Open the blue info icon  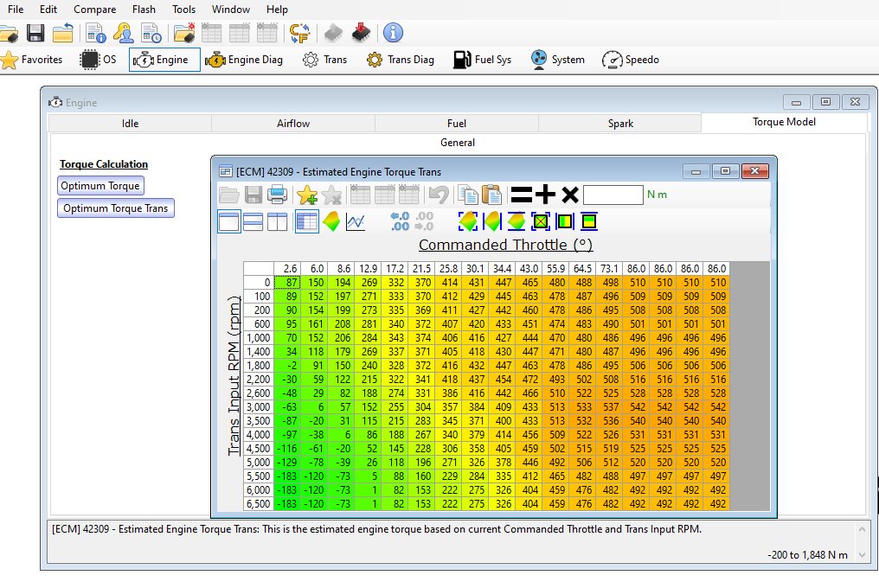(x=393, y=33)
